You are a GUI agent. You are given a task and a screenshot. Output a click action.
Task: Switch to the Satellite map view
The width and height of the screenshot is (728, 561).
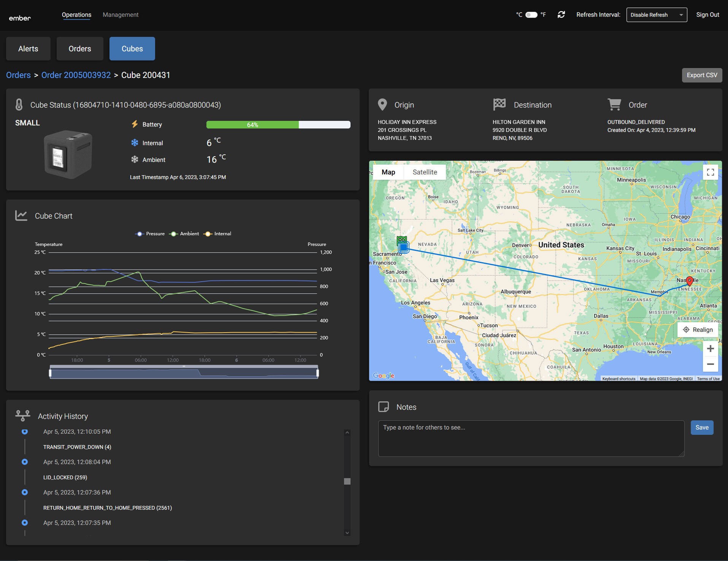[x=425, y=172]
